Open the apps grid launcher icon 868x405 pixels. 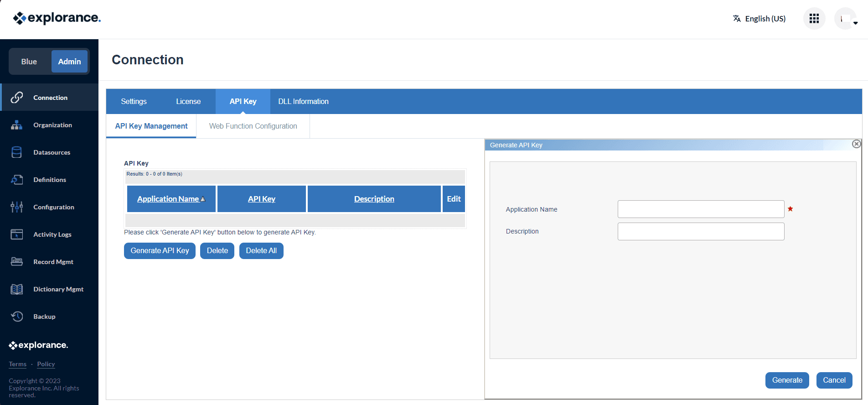(x=814, y=19)
